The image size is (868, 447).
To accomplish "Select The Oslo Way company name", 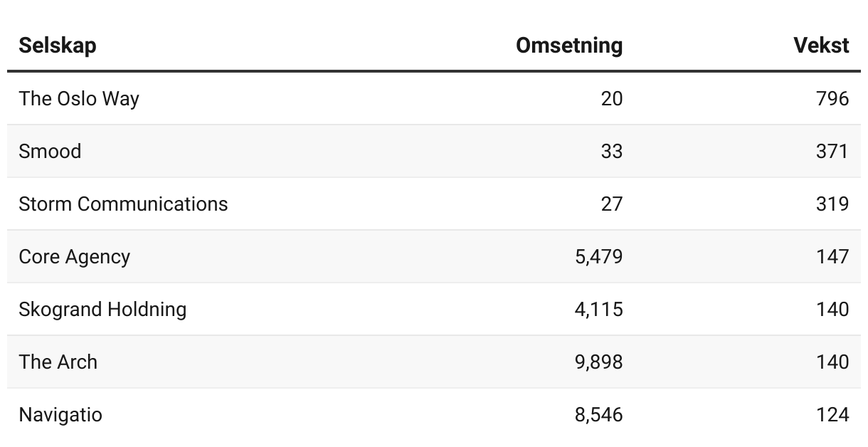I will tap(79, 98).
